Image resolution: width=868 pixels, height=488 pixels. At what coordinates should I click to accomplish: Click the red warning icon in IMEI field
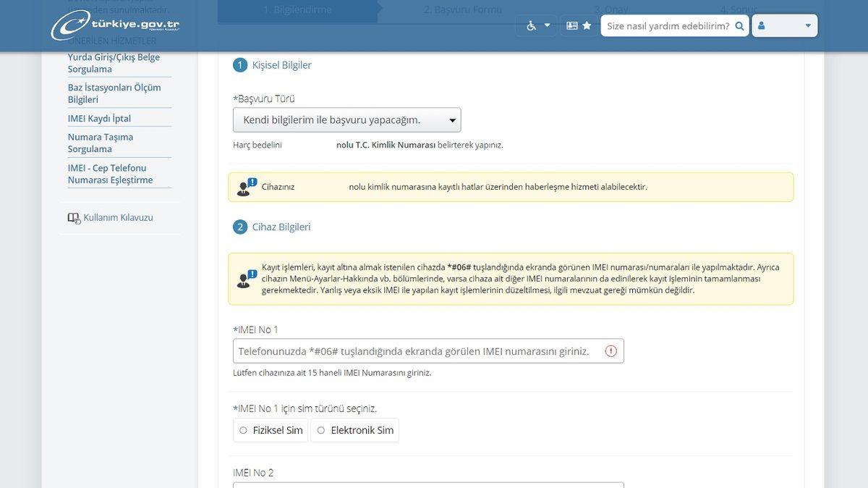click(x=611, y=351)
